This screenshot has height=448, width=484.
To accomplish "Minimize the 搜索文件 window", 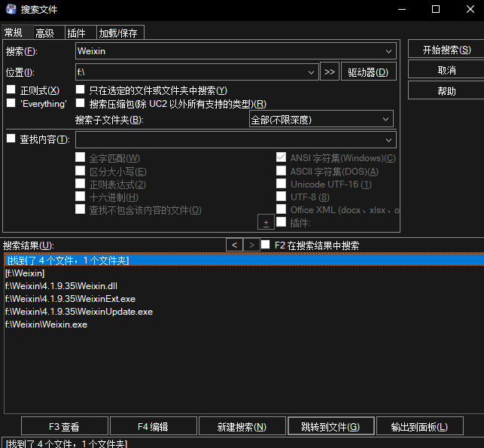I will click(402, 9).
